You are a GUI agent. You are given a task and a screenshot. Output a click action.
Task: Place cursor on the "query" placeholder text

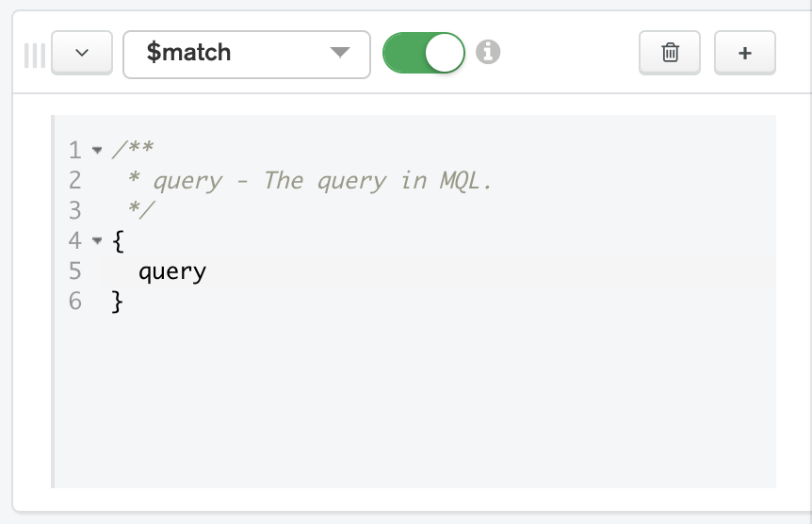tap(172, 272)
